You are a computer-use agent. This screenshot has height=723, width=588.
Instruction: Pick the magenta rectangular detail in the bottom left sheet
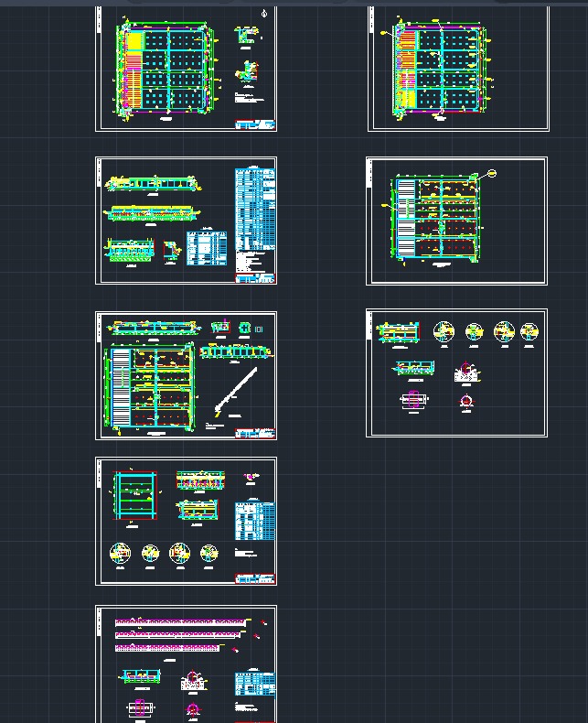[x=141, y=707]
